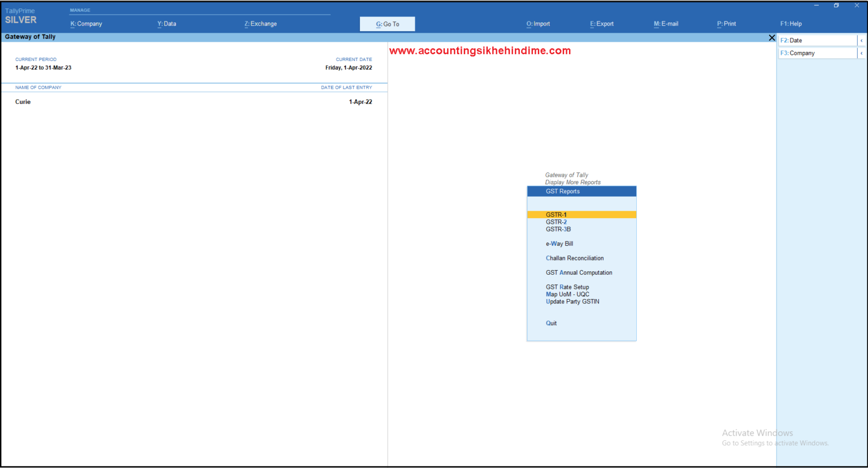This screenshot has height=468, width=868.
Task: Open the K: Company menu
Action: tap(86, 24)
